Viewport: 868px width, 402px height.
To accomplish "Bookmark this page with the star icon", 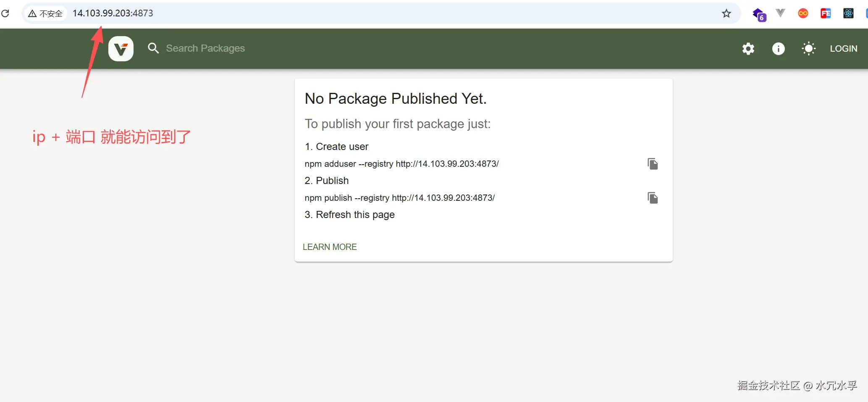I will (x=726, y=13).
